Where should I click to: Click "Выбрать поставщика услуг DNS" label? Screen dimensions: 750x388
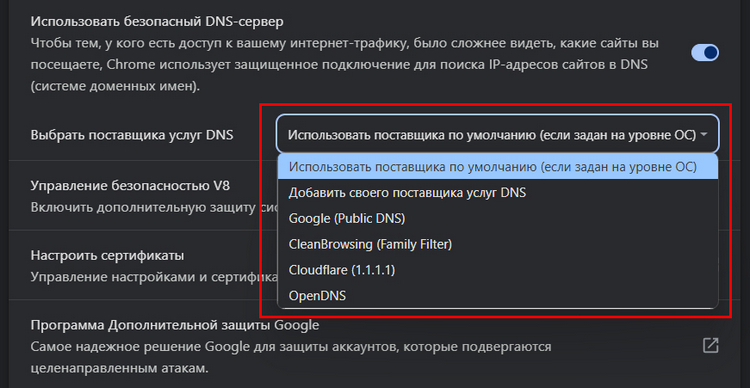coord(132,135)
